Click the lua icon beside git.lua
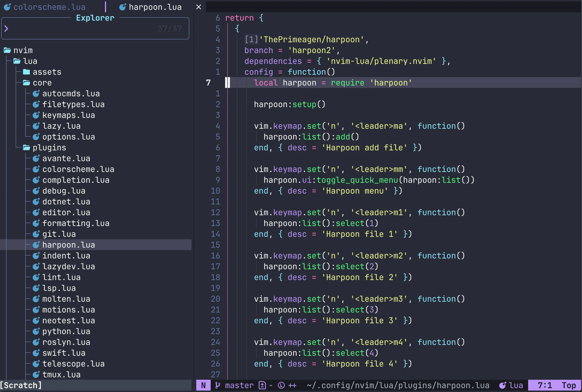This screenshot has height=392, width=582. 36,234
